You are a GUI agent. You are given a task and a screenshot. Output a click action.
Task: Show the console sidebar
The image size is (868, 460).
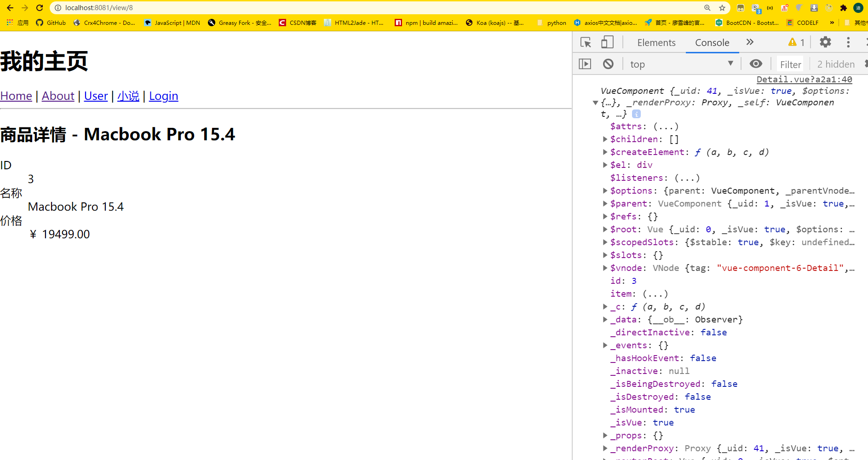tap(585, 64)
